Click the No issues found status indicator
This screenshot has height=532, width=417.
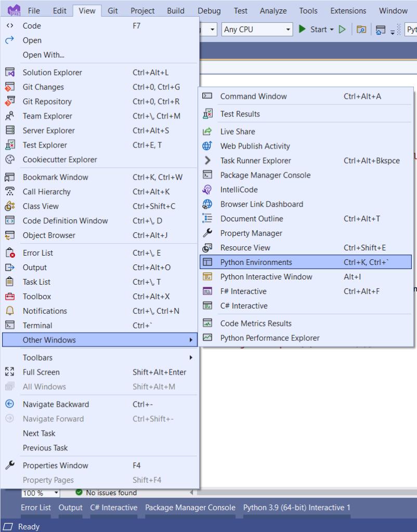(106, 493)
